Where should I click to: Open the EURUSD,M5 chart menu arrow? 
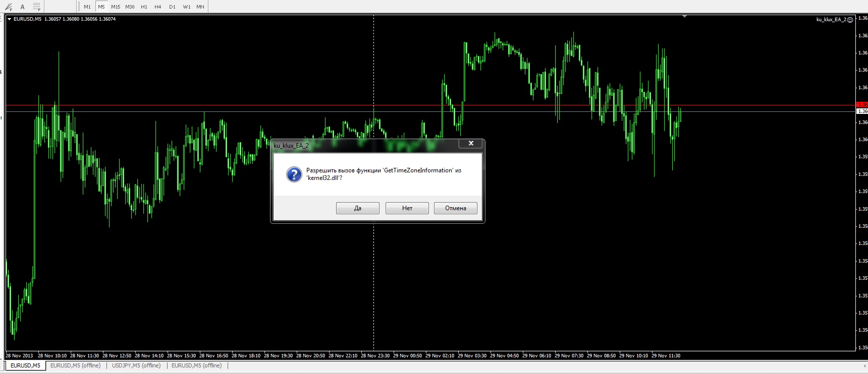(9, 19)
